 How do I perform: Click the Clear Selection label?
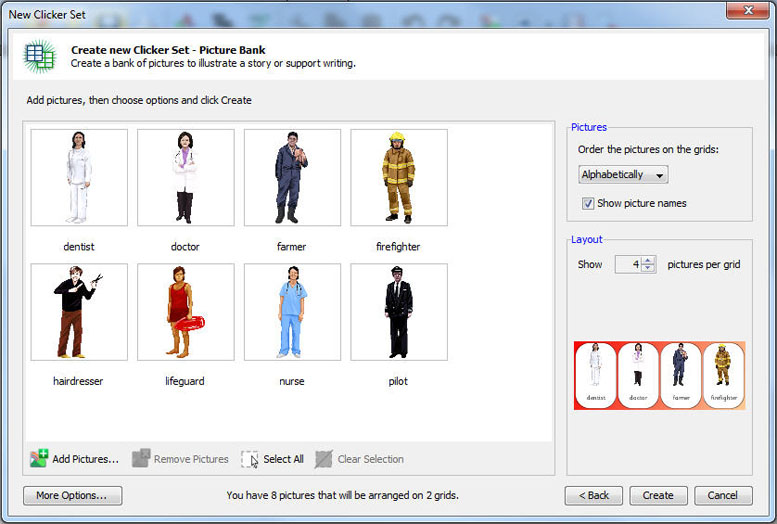click(x=371, y=459)
